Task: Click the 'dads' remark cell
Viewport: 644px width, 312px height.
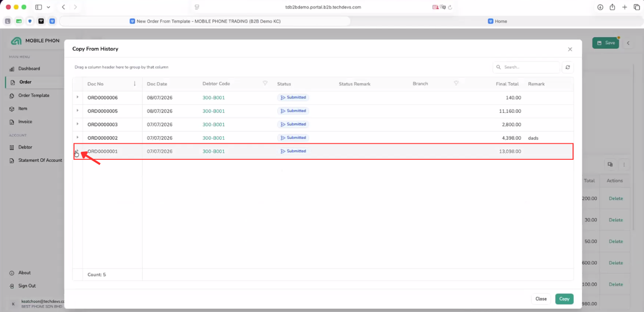Action: click(533, 138)
